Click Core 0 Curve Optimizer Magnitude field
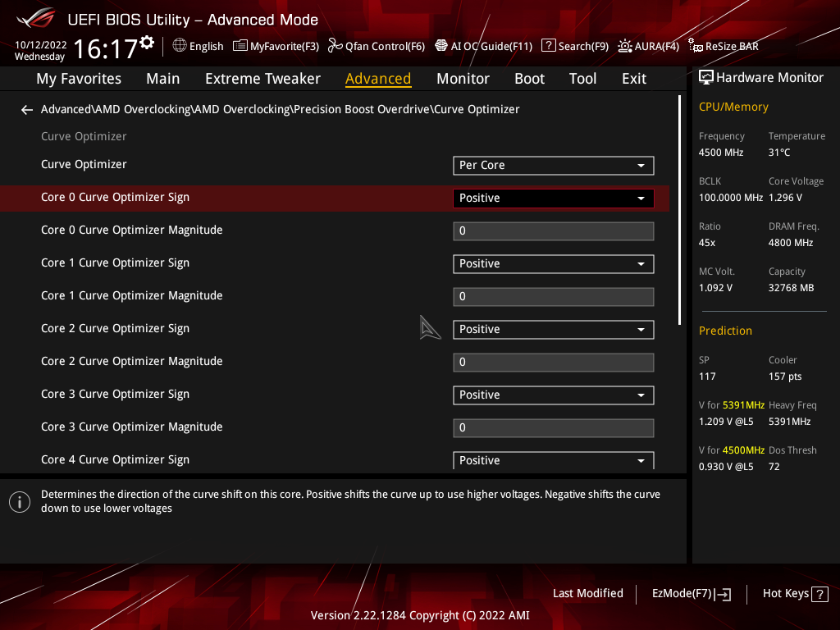The width and height of the screenshot is (840, 630). point(554,231)
